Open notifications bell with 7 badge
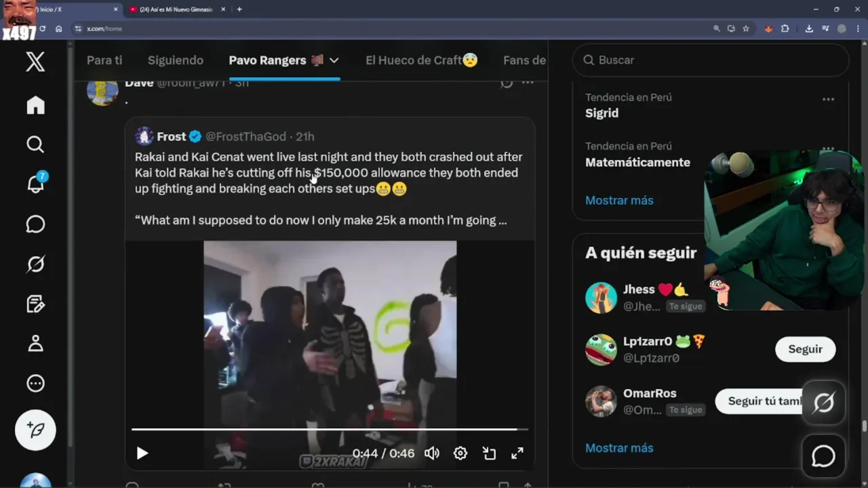868x488 pixels. point(35,183)
